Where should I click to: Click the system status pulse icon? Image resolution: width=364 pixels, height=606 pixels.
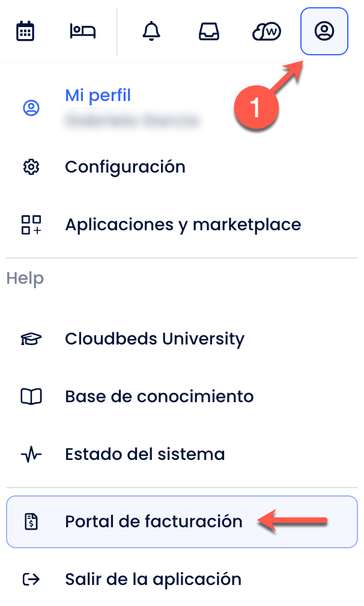pyautogui.click(x=31, y=454)
